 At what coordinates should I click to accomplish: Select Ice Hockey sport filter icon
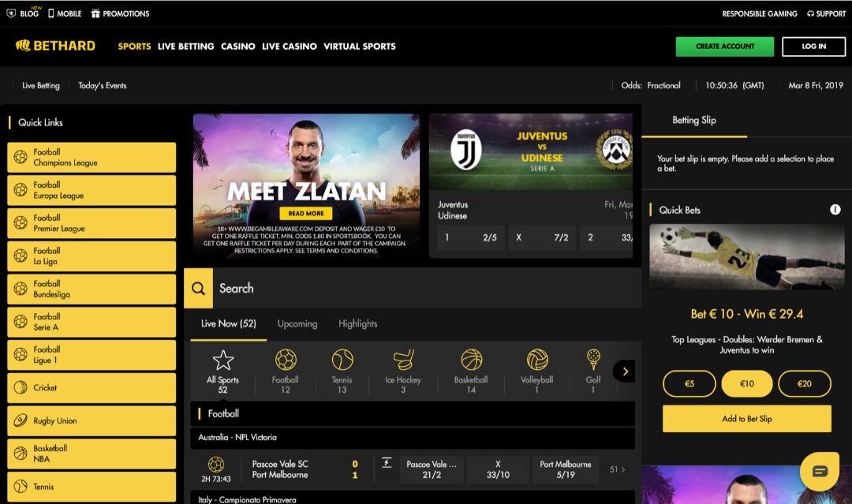point(403,360)
